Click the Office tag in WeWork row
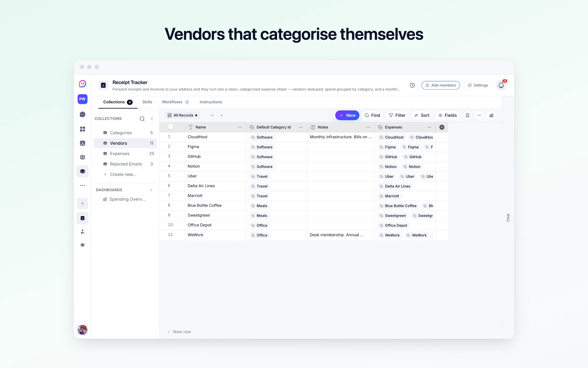Image resolution: width=588 pixels, height=368 pixels. [259, 235]
